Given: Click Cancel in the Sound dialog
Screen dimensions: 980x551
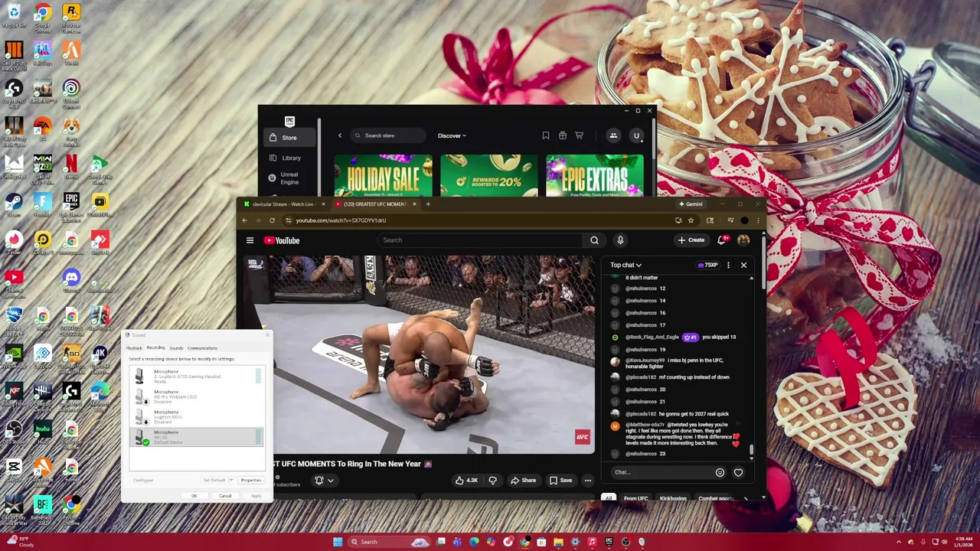Looking at the screenshot, I should coord(225,496).
